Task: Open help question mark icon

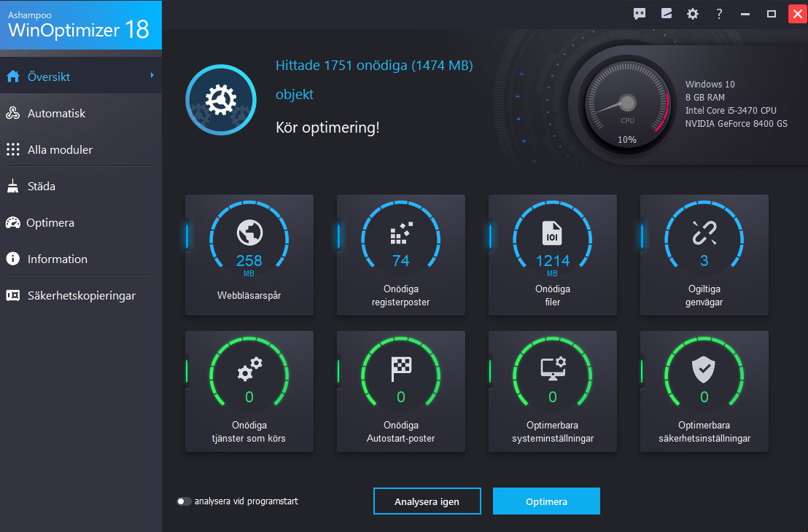Action: tap(719, 14)
